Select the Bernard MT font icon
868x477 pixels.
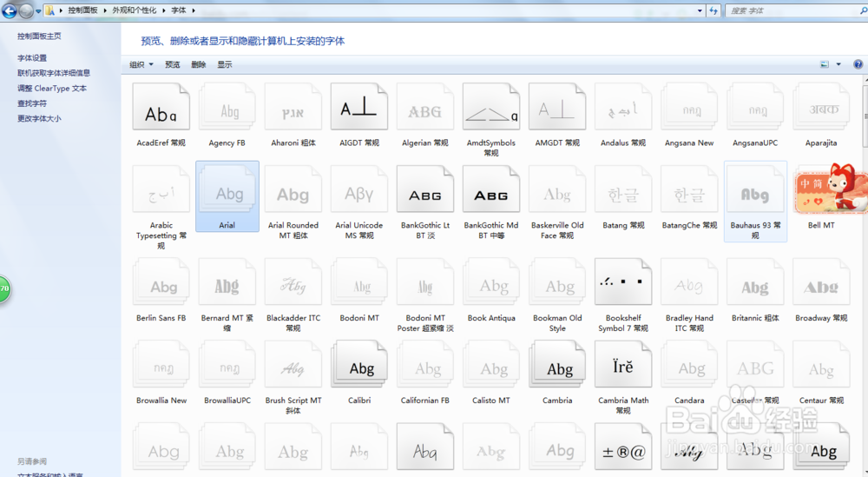(x=227, y=282)
